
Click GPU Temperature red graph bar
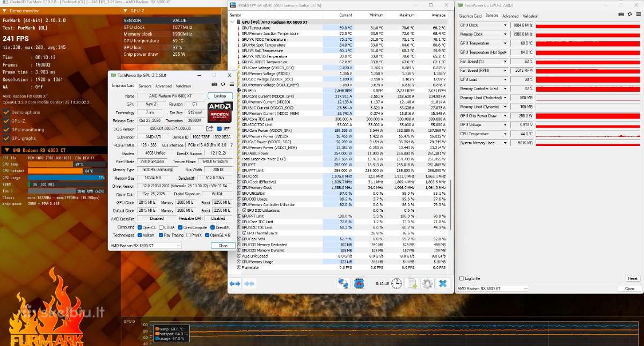588,43
